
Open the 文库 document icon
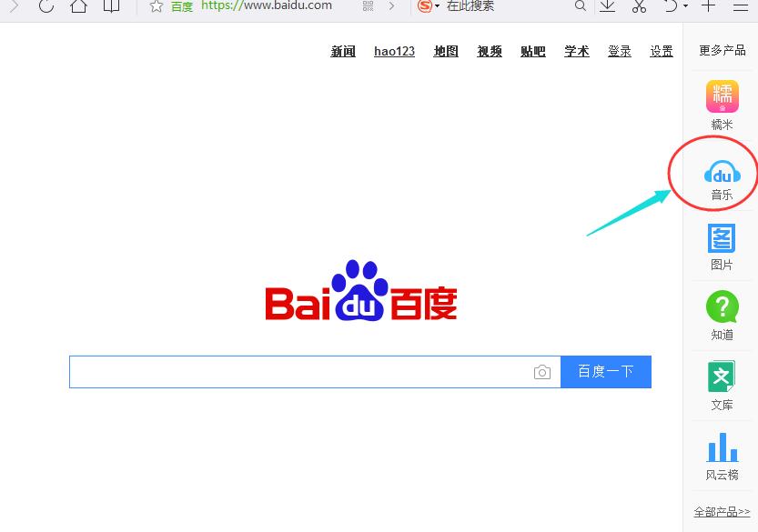click(x=722, y=376)
